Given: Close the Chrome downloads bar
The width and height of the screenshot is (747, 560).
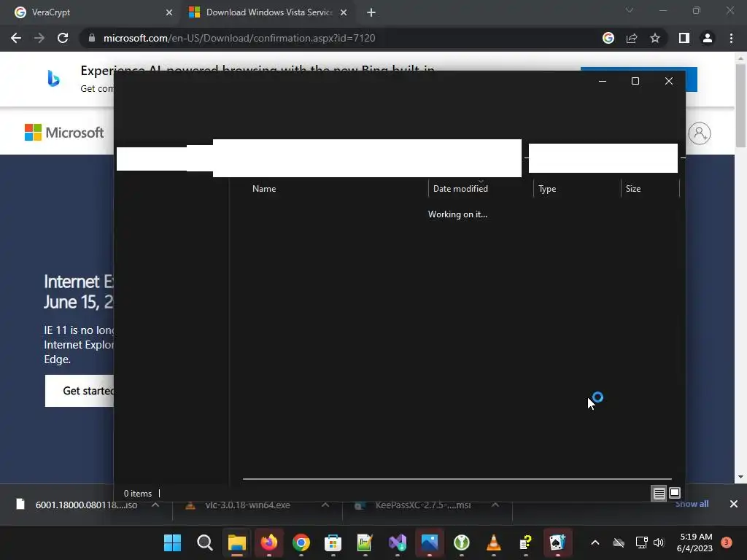Looking at the screenshot, I should point(734,504).
